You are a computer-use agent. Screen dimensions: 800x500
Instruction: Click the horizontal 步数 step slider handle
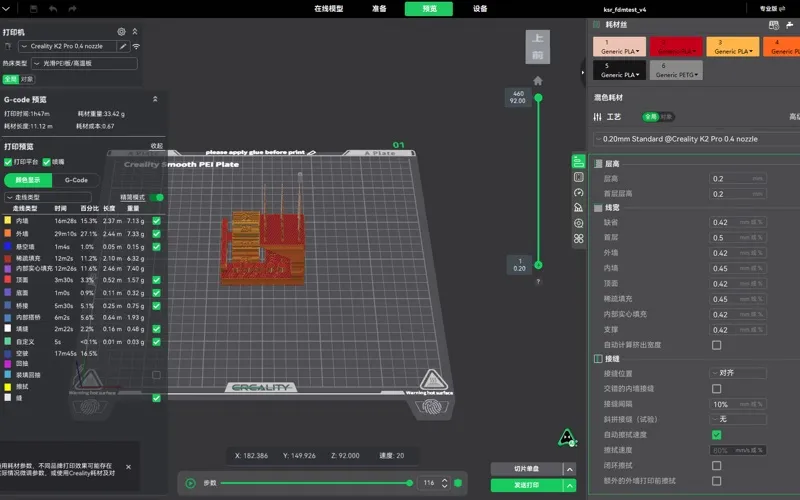click(409, 483)
